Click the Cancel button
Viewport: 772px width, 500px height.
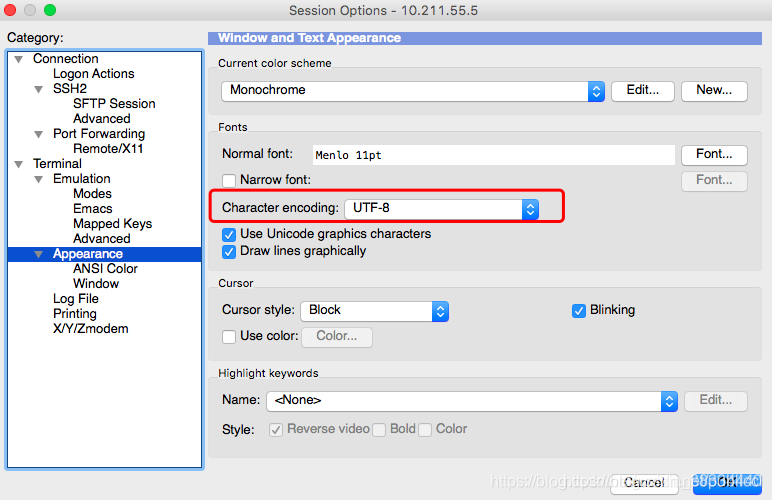tap(644, 483)
